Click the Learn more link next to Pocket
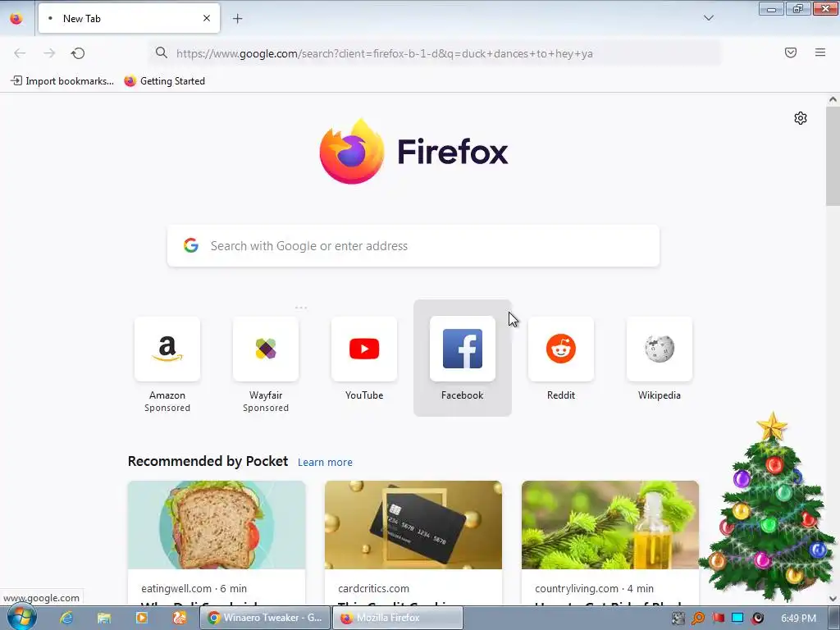 click(325, 463)
